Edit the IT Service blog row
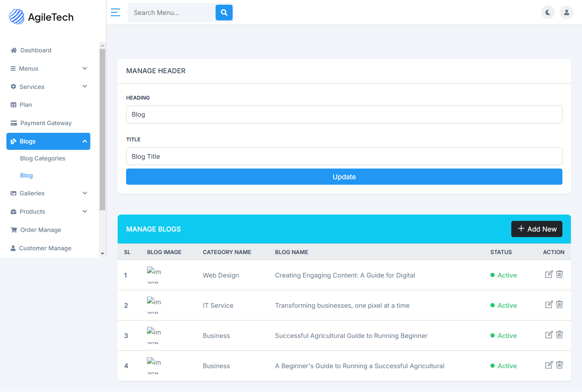Viewport: 582px width, 392px height. click(549, 304)
